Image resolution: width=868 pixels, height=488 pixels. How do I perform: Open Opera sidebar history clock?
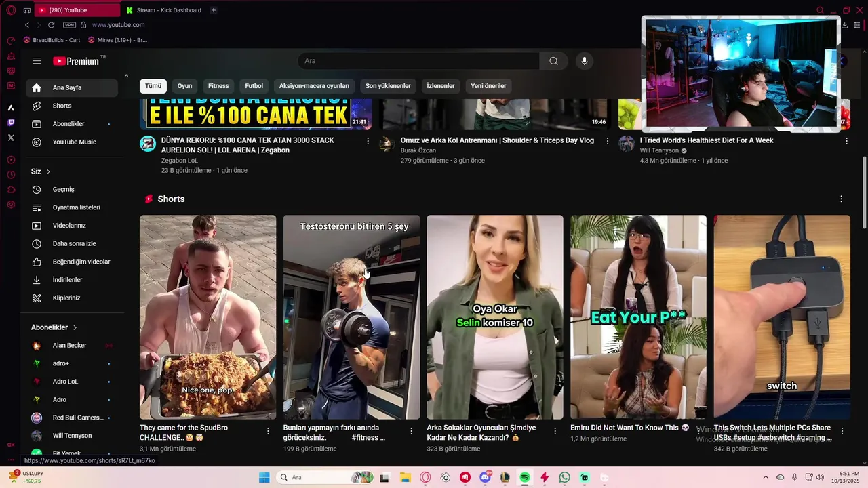[x=11, y=175]
